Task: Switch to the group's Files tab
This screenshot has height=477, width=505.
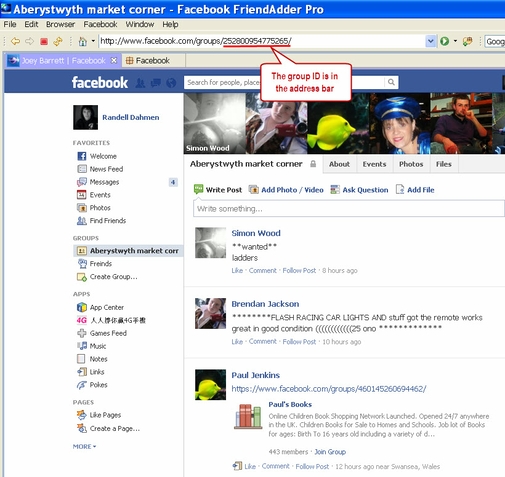Action: pos(444,164)
